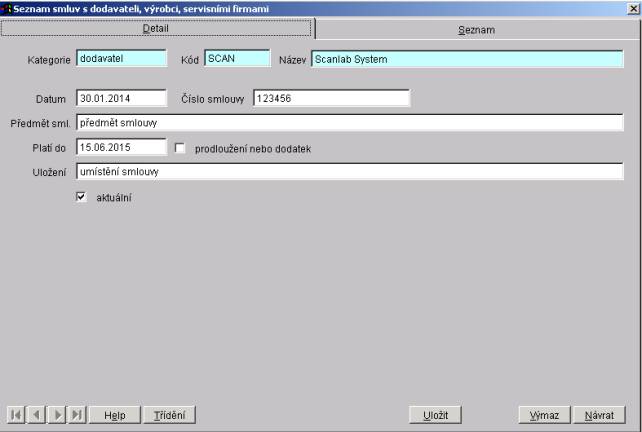Click the Výmaz button

point(545,414)
